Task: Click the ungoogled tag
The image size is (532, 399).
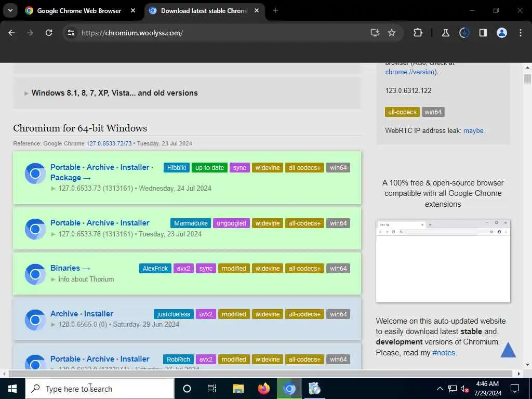Action: pyautogui.click(x=231, y=223)
